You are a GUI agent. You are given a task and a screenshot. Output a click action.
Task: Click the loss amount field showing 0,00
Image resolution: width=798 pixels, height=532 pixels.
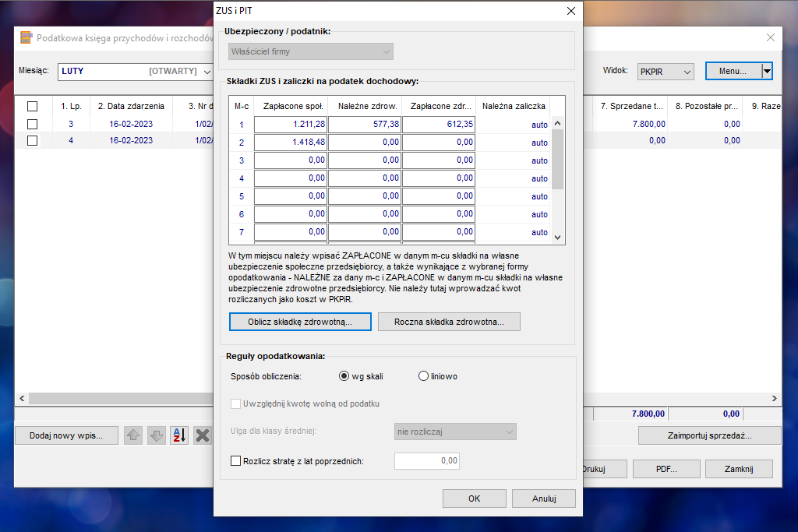tap(427, 461)
